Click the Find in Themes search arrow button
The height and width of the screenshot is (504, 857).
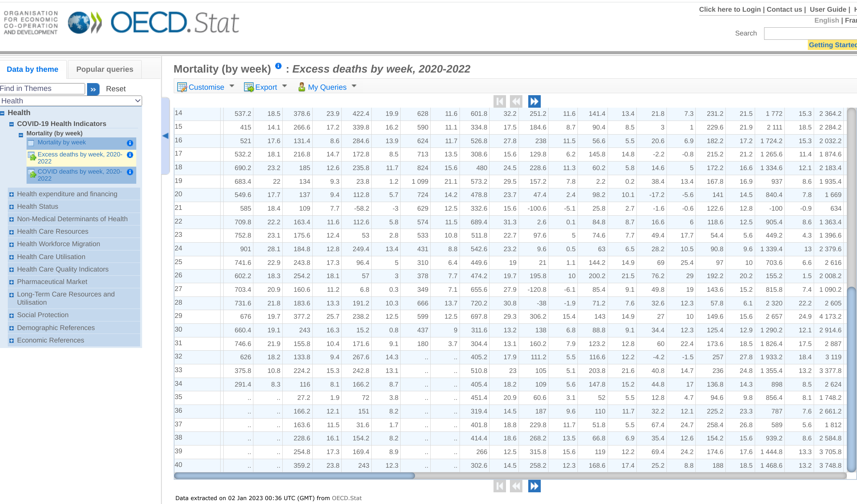click(x=93, y=89)
